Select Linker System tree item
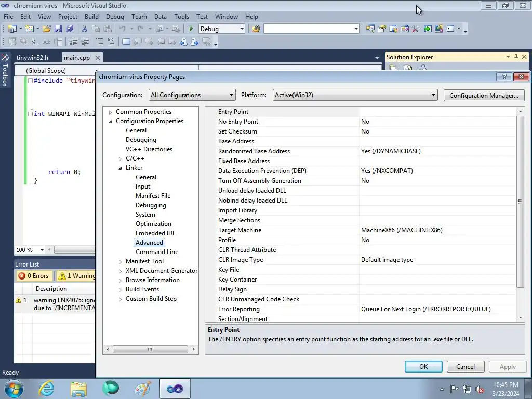This screenshot has height=399, width=532. [145, 215]
